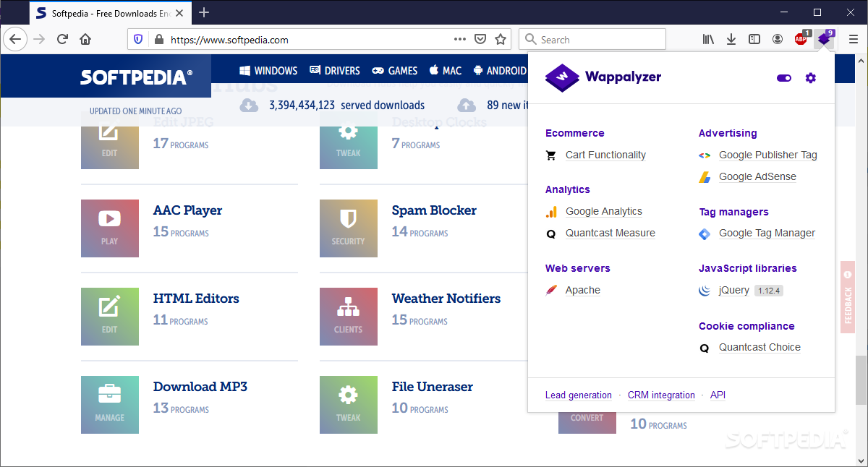Open the Web servers category link
Screen dimensions: 868x467
click(578, 268)
